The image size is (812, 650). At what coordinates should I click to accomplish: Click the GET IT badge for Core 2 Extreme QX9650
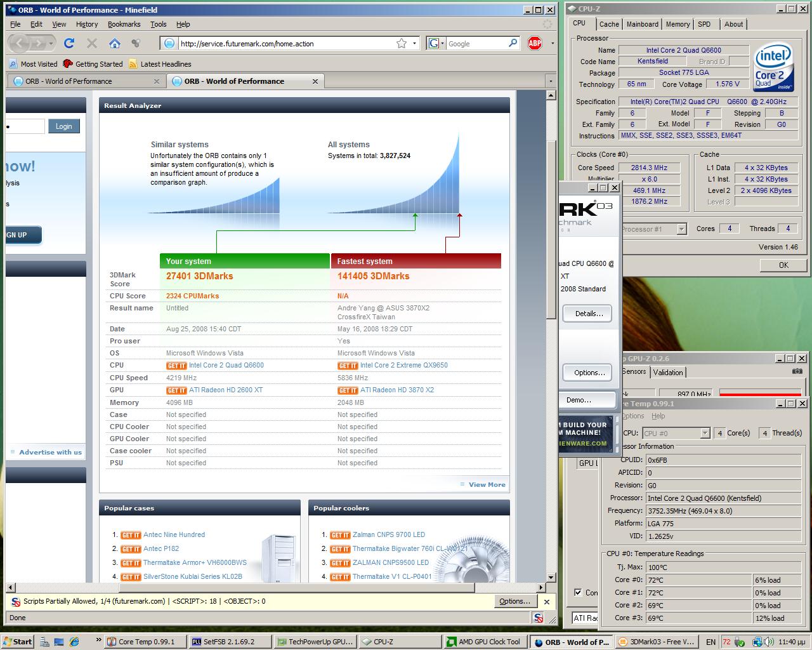coord(348,366)
